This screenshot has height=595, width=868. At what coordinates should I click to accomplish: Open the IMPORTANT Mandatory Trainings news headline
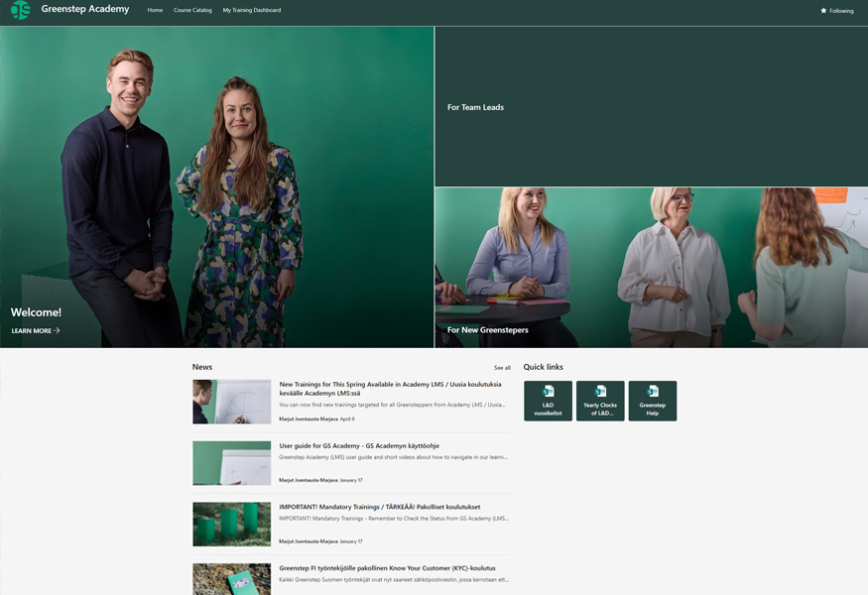(x=381, y=507)
